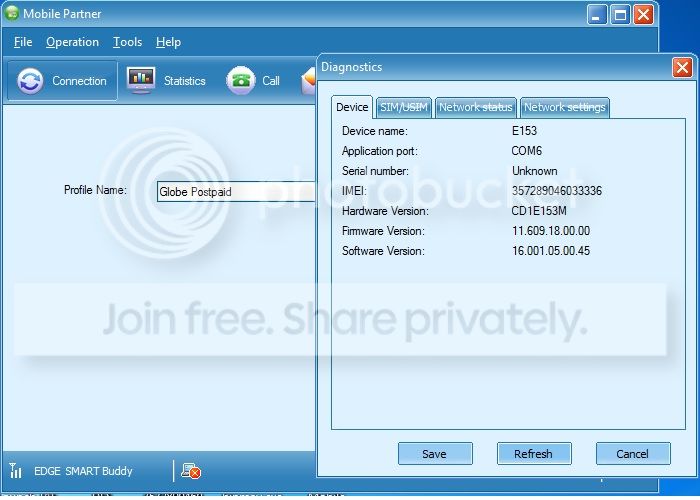Click the Statistics toolbar label

click(184, 81)
